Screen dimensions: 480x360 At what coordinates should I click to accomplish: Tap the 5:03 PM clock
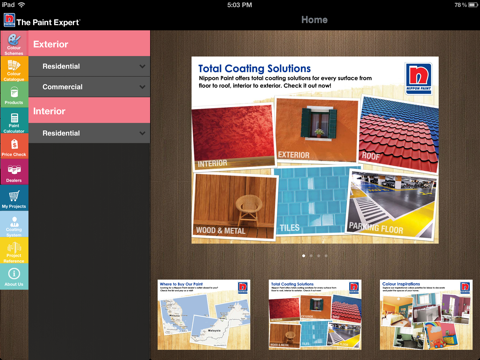coord(240,5)
